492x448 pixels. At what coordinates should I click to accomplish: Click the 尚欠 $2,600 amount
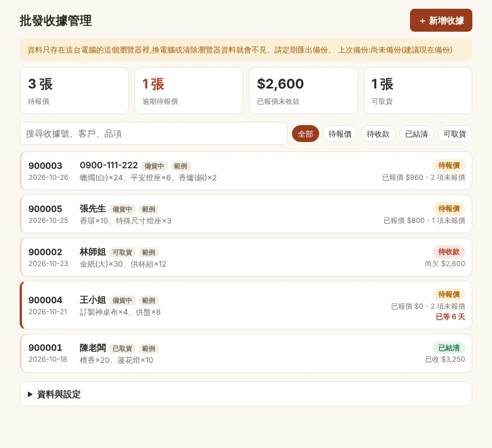coord(445,264)
